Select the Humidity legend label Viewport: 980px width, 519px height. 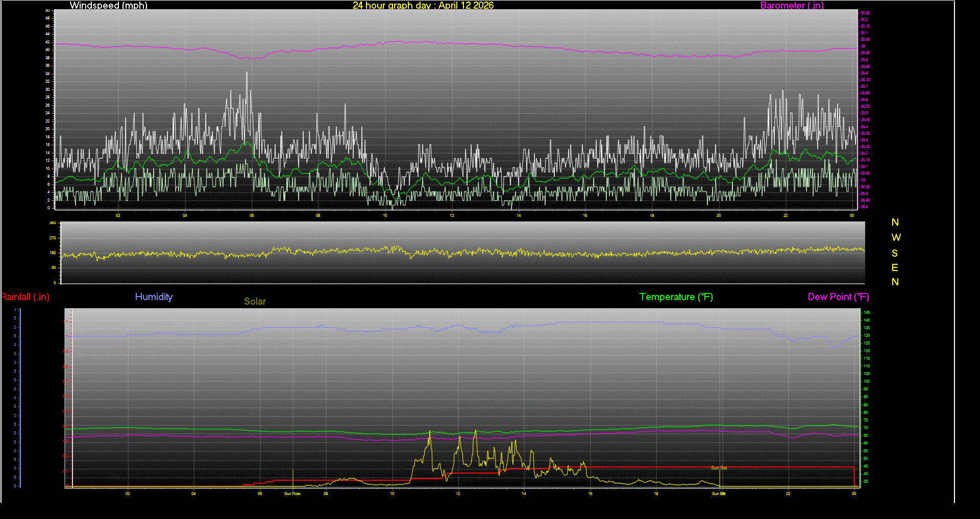[x=154, y=296]
